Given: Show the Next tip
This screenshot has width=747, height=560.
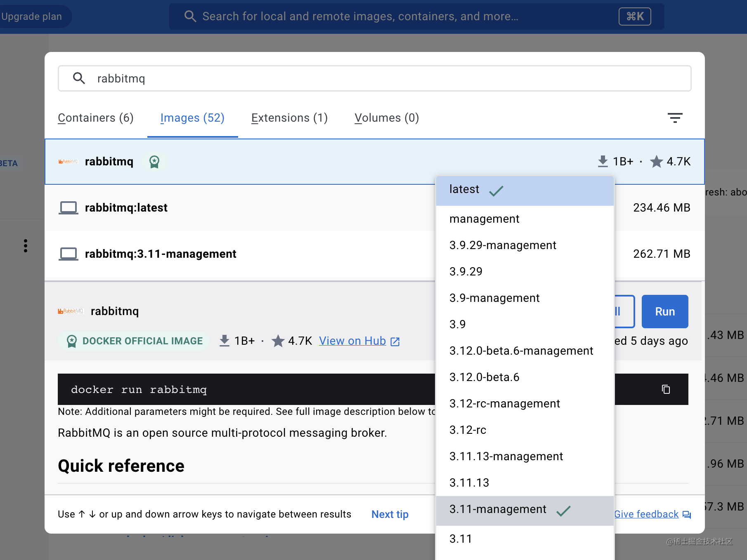Looking at the screenshot, I should point(390,514).
